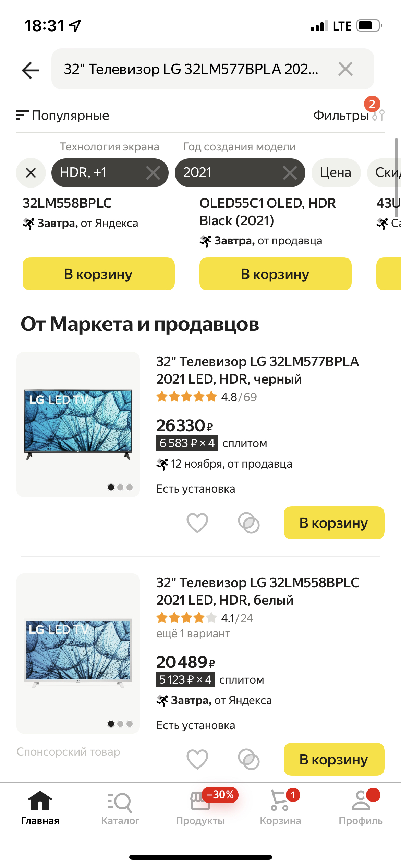Screen dimensions: 401x868
Task: Open the Корзина tab
Action: 280,808
